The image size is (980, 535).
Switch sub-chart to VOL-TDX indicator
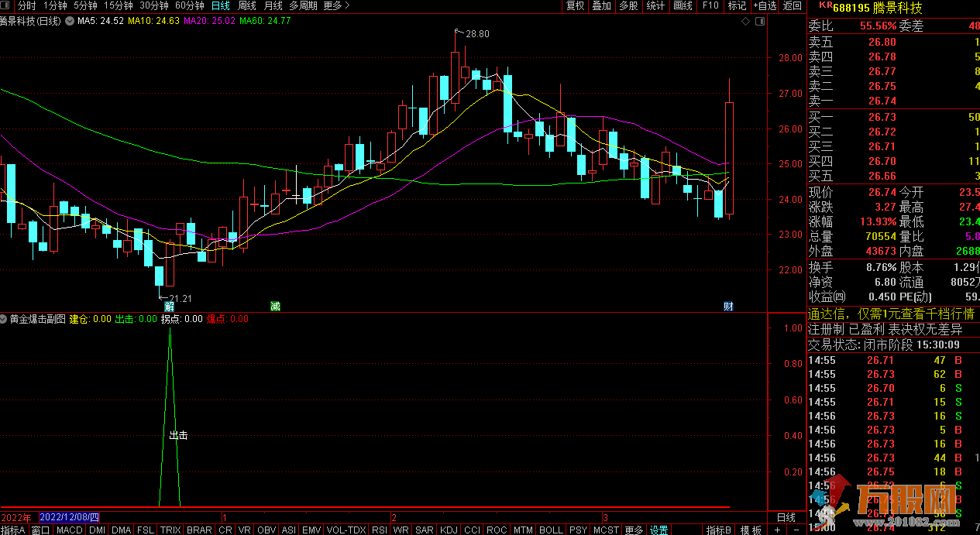point(346,530)
